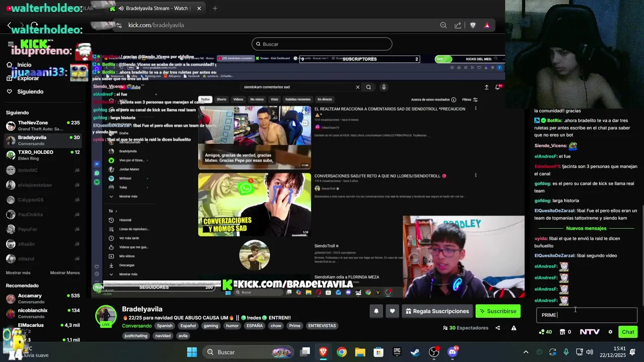This screenshot has height=362, width=644.
Task: Open the channel points icon showing 40
Action: [x=545, y=332]
